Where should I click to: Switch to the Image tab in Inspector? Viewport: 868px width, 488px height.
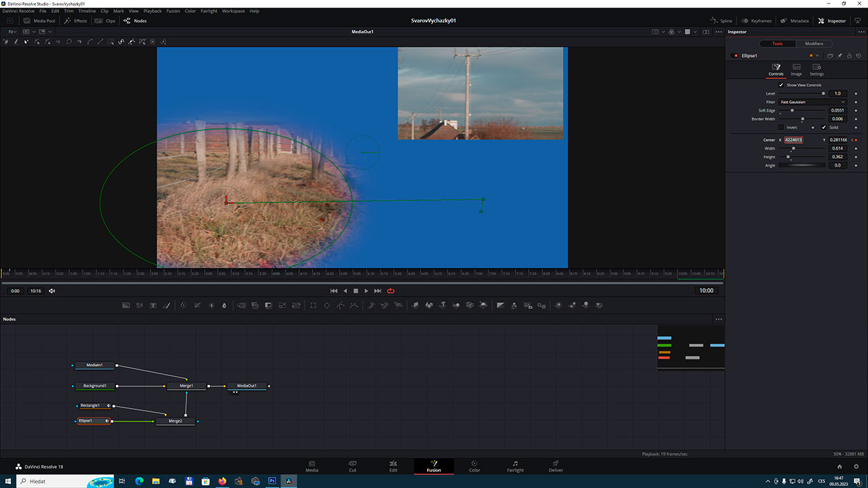[x=796, y=70]
